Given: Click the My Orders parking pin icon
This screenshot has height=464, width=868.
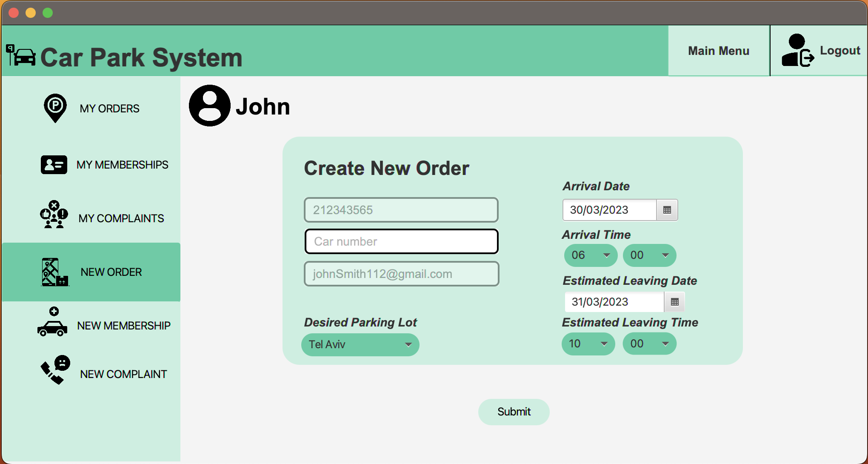Looking at the screenshot, I should coord(55,108).
